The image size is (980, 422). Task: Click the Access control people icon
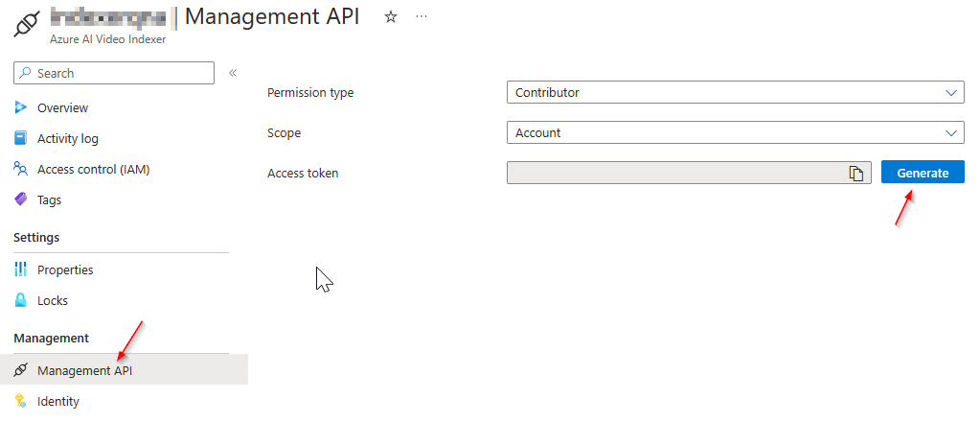(x=21, y=169)
